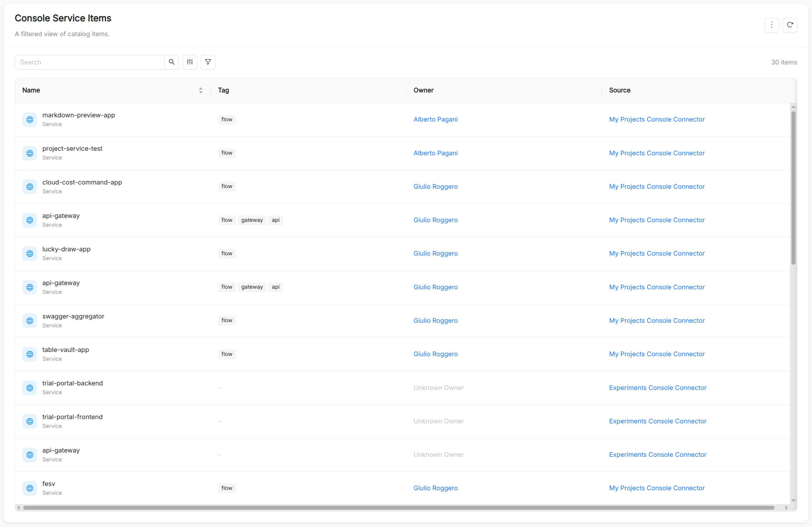Open Giulio Roggero owner of swagger-aggregator
The height and width of the screenshot is (527, 812).
point(436,321)
